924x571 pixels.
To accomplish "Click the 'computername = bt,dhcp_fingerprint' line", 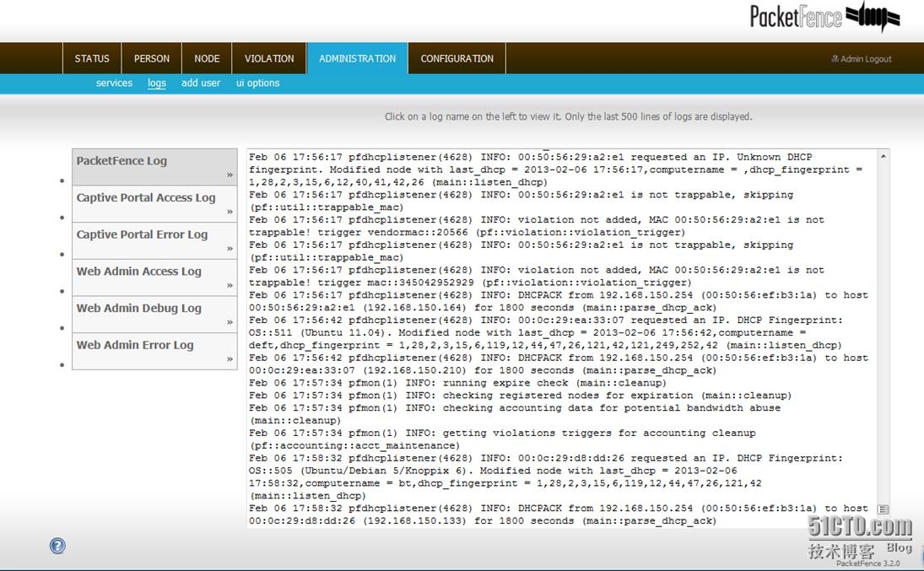I will click(x=505, y=483).
